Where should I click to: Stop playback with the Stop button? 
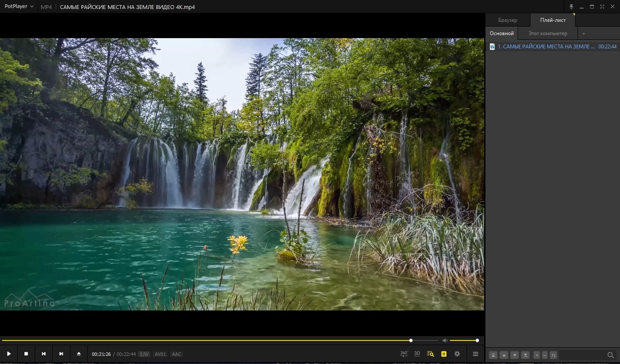[26, 354]
